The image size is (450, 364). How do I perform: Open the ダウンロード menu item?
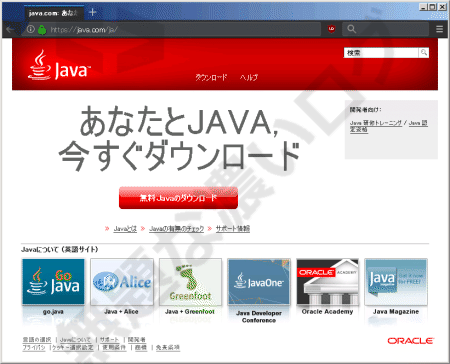tap(211, 77)
